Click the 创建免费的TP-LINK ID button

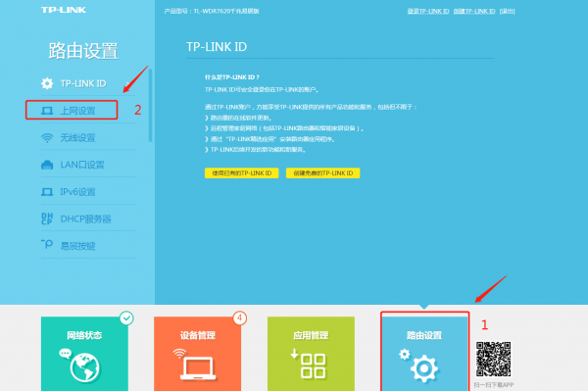pyautogui.click(x=322, y=173)
